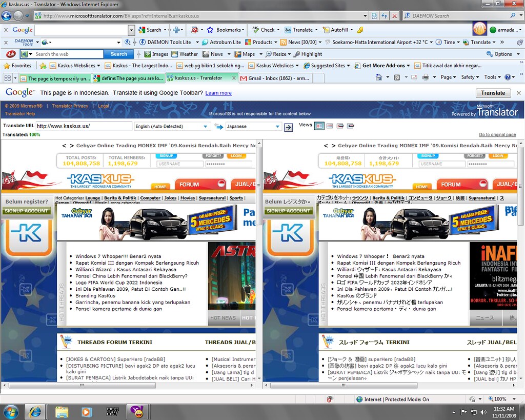Click SIGNUP ACCOUNT button in left pane
The height and width of the screenshot is (420, 525).
[x=26, y=211]
